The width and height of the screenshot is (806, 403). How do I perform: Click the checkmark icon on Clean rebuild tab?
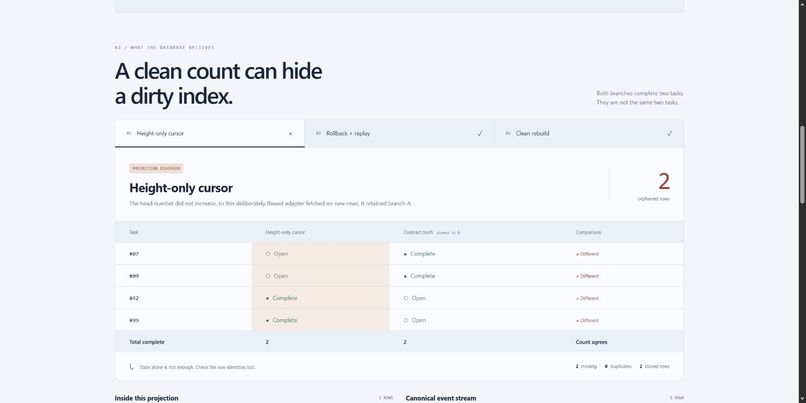click(669, 133)
